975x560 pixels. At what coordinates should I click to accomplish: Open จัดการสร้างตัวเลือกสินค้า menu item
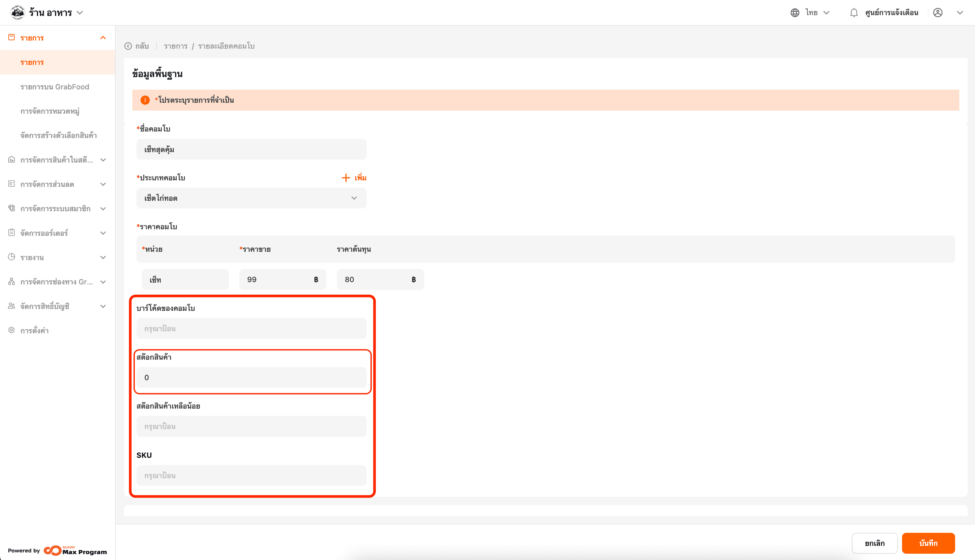click(59, 135)
